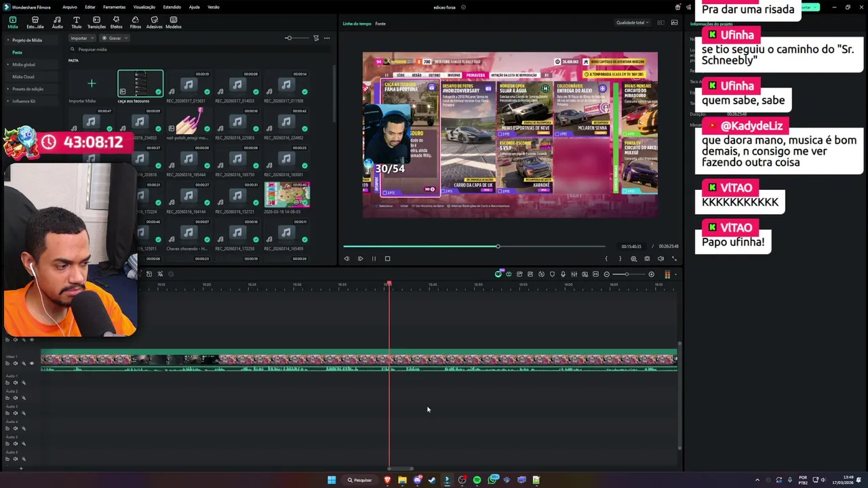Click the preview progress slider handle

498,246
